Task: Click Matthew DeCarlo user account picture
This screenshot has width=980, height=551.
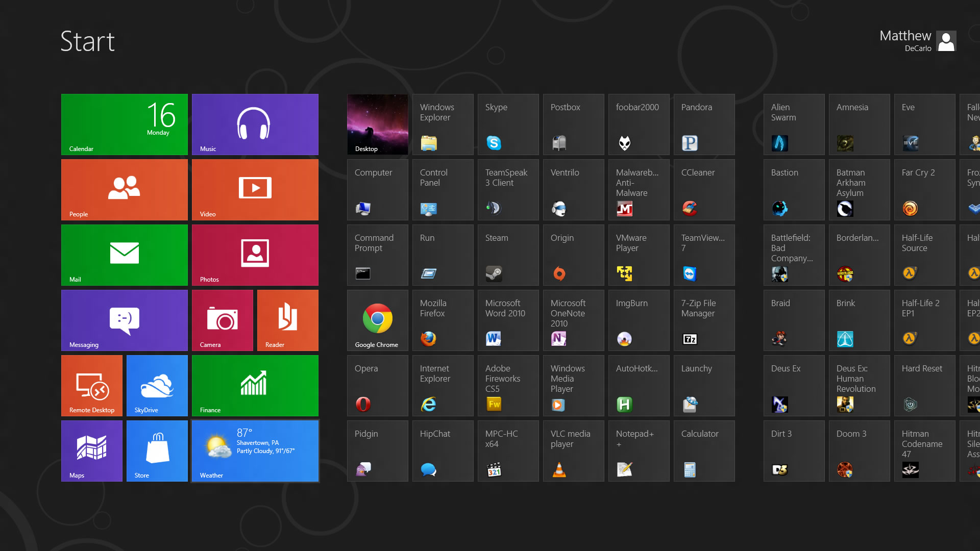Action: point(947,41)
